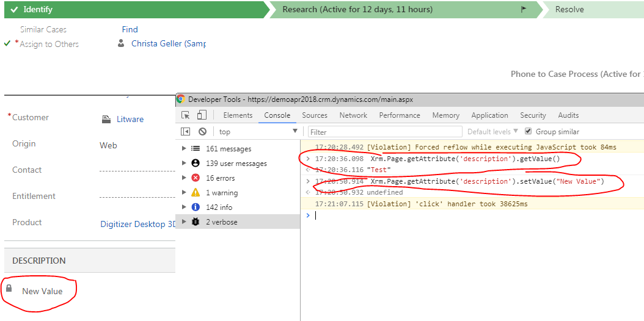Toggle the device toolbar icon

[x=202, y=115]
